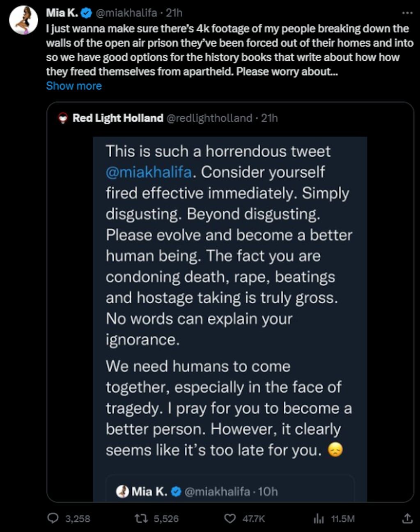
Task: Click the blue verified badge beside Mia K.
Action: [x=86, y=13]
